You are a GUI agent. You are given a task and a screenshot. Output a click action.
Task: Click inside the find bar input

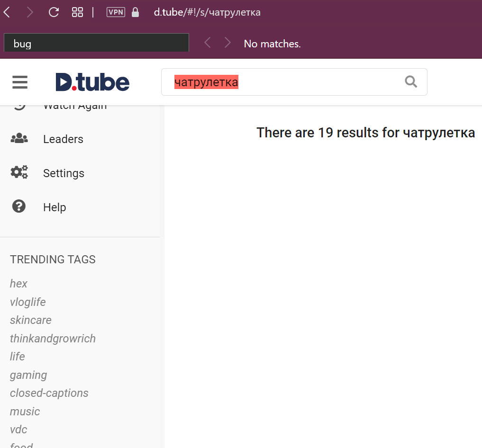95,43
